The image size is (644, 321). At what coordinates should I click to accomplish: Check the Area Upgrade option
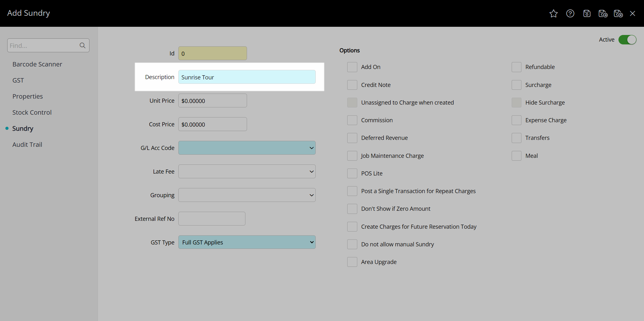352,262
